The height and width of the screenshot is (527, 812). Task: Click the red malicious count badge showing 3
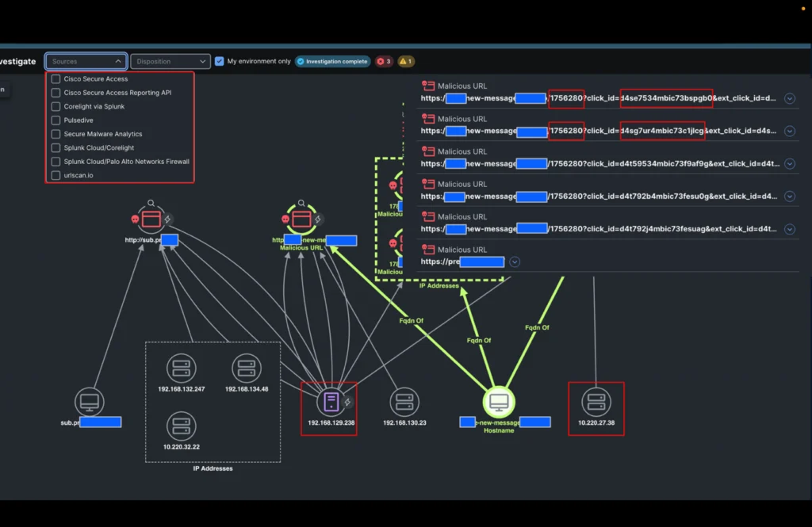point(384,61)
